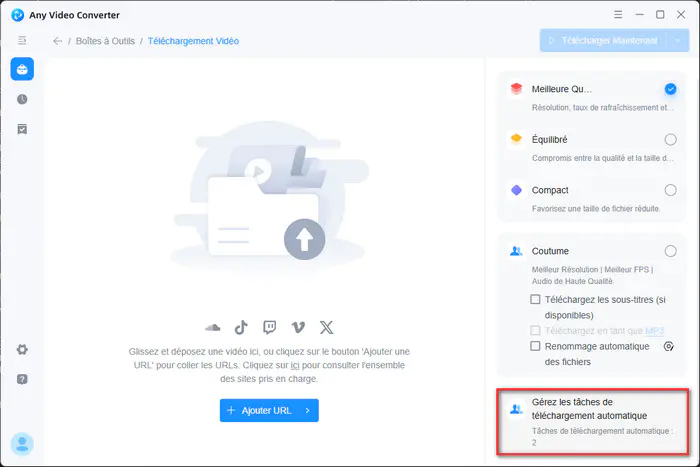Collapse the left sidebar menu icon

point(22,41)
